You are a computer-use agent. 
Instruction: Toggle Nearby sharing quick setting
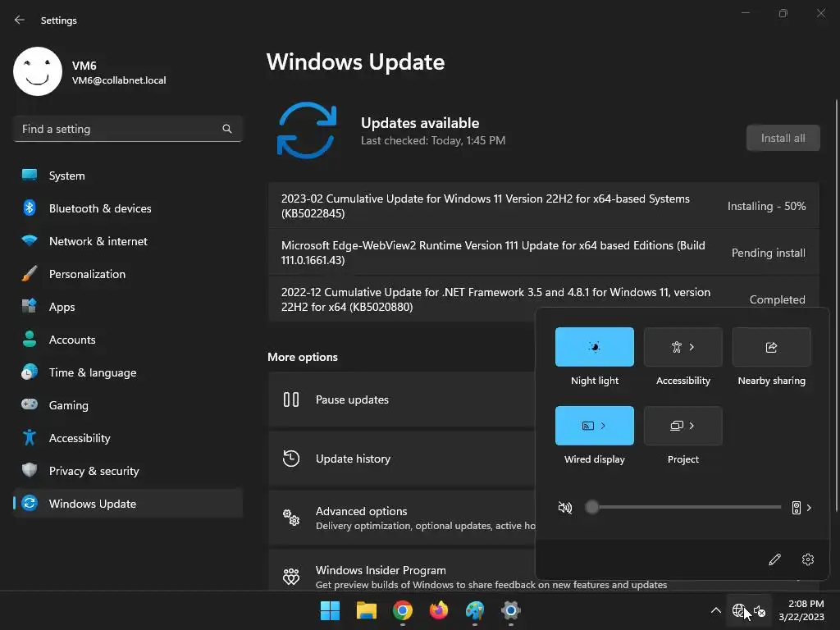pos(771,347)
